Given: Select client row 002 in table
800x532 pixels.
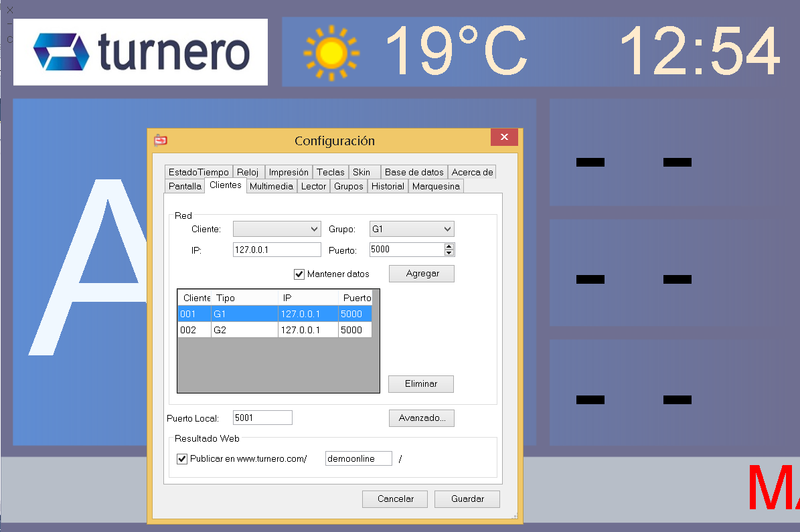Looking at the screenshot, I should 274,330.
